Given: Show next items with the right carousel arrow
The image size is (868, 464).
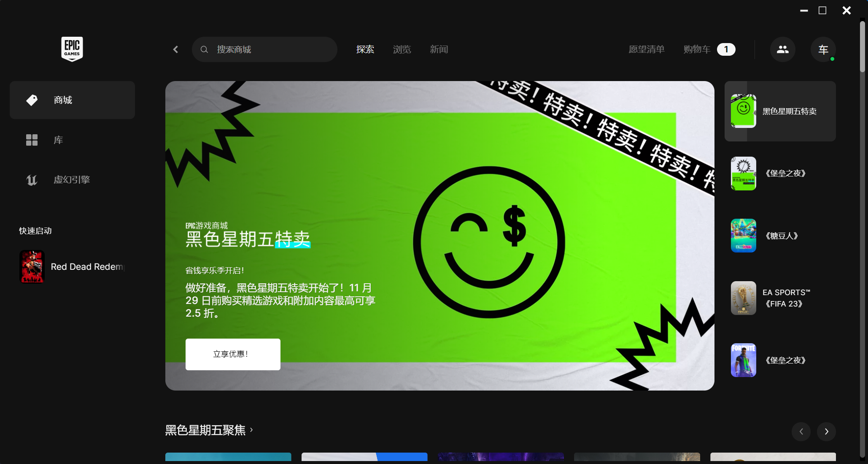Looking at the screenshot, I should pos(827,431).
